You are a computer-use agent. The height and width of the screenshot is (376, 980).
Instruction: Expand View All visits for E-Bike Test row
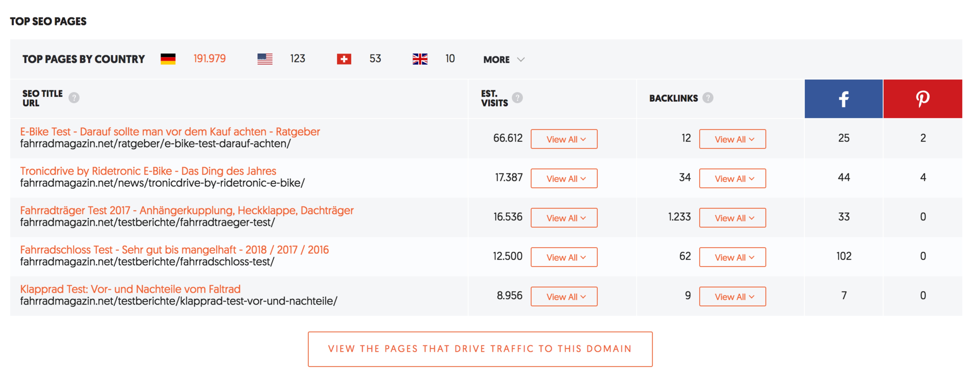[564, 139]
